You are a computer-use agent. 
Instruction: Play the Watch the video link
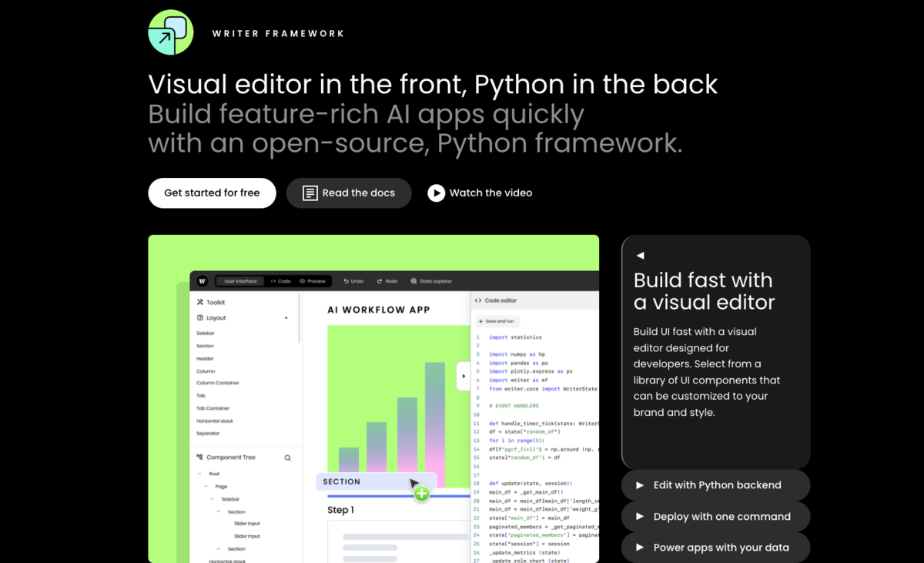coord(480,193)
